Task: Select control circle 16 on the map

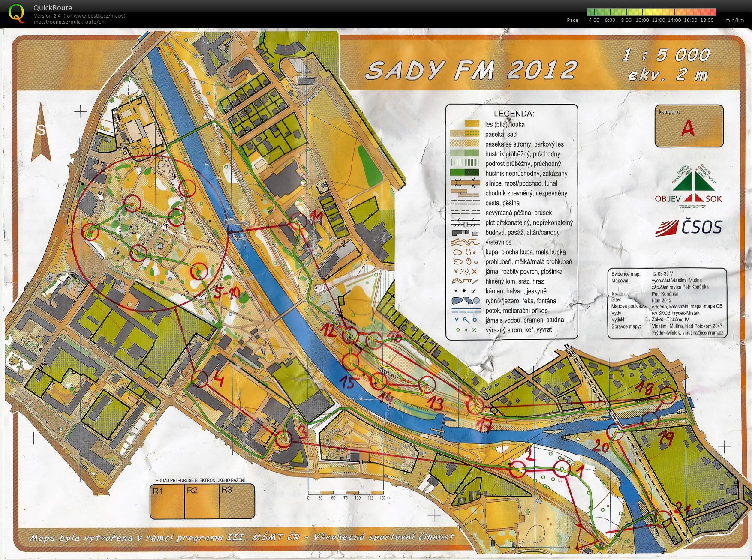Action: tap(374, 341)
